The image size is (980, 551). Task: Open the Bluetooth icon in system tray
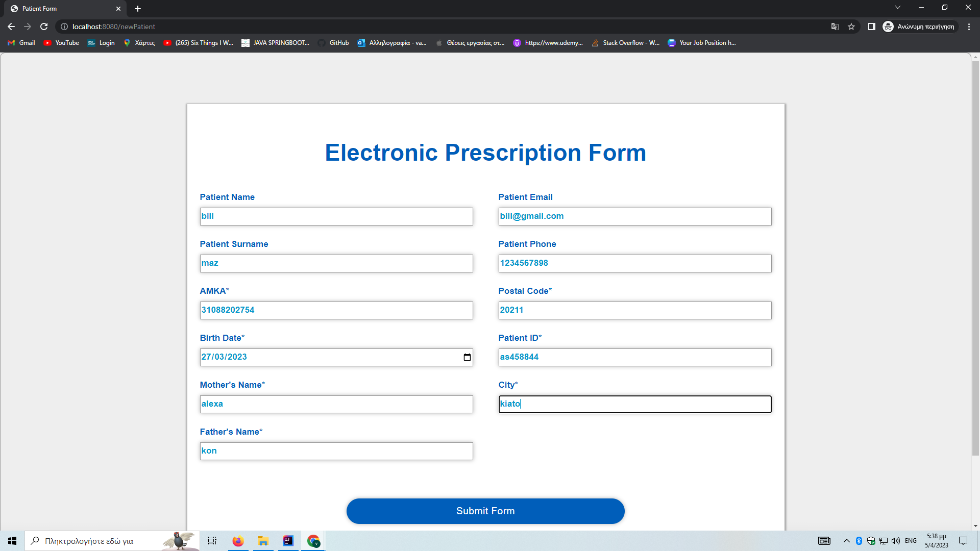pyautogui.click(x=858, y=541)
